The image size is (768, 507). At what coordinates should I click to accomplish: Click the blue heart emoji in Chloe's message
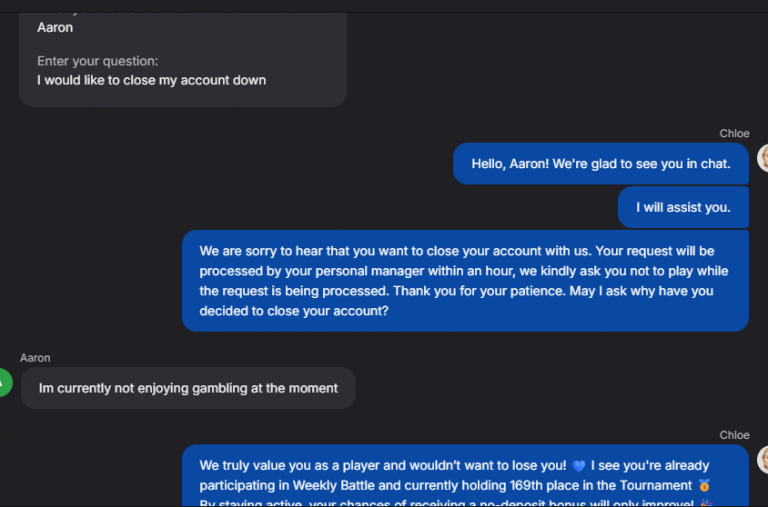coord(579,466)
